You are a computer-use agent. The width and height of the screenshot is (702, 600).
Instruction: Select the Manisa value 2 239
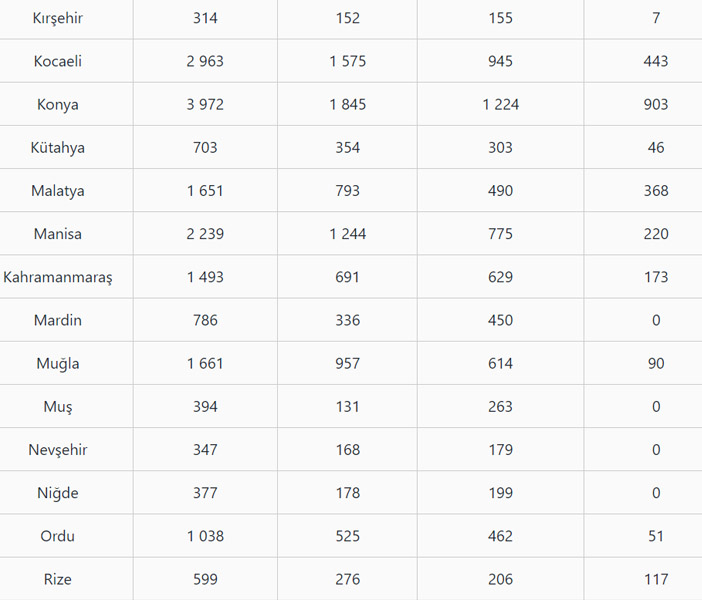pyautogui.click(x=205, y=233)
